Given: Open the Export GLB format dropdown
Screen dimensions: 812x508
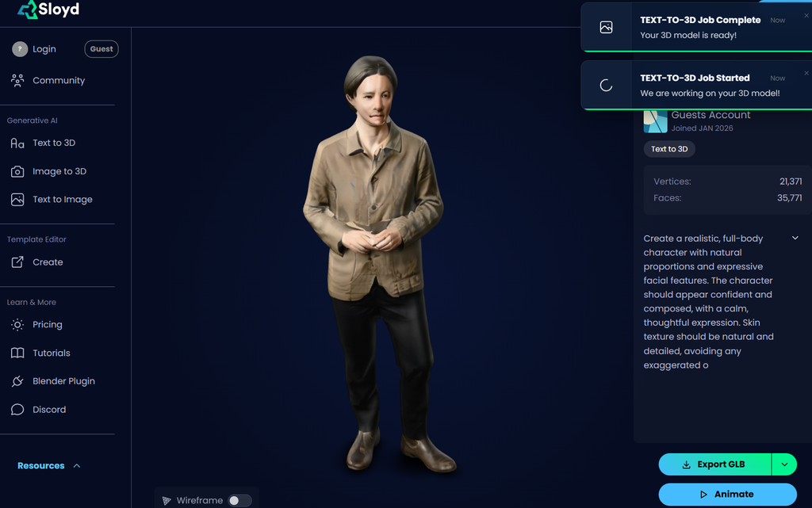Looking at the screenshot, I should tap(784, 464).
